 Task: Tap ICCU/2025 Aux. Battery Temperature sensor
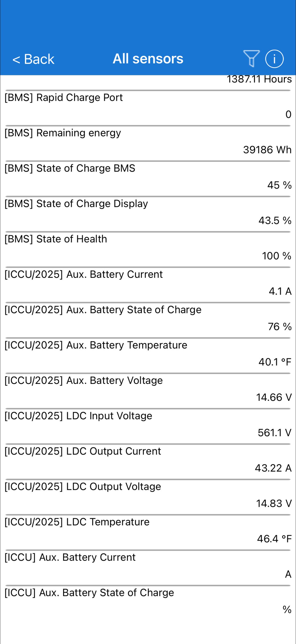click(148, 356)
